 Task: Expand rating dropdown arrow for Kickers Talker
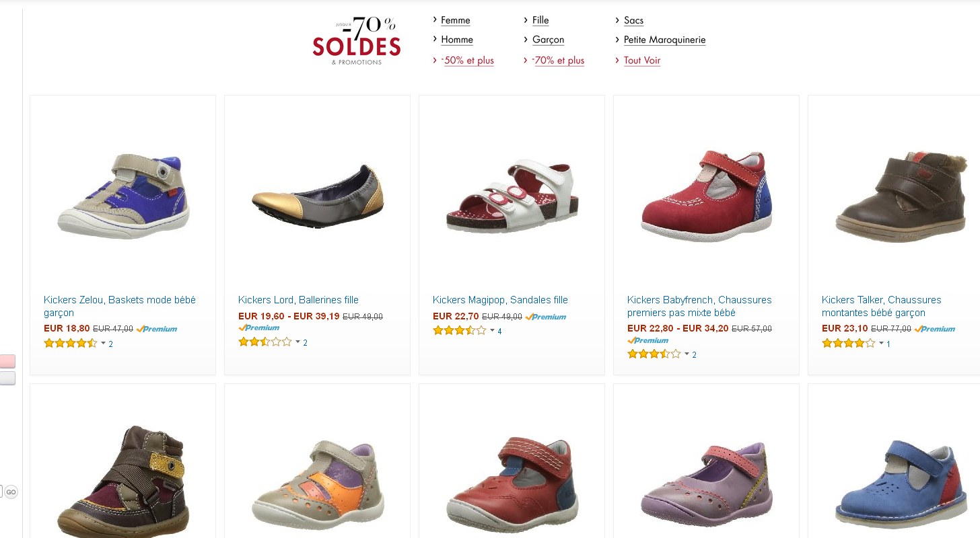[881, 344]
